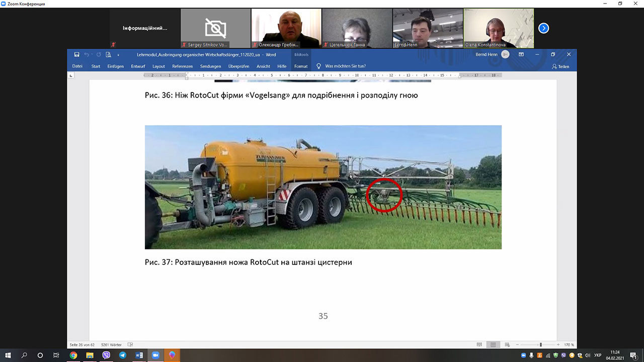Open the Bernd Henn account avatar in Word
644x362 pixels.
coord(505,54)
